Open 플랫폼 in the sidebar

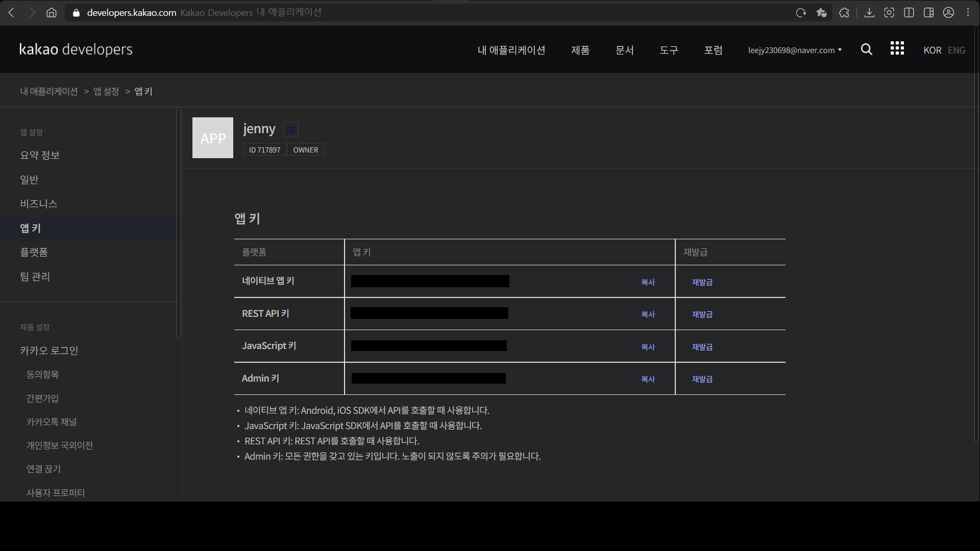point(34,252)
